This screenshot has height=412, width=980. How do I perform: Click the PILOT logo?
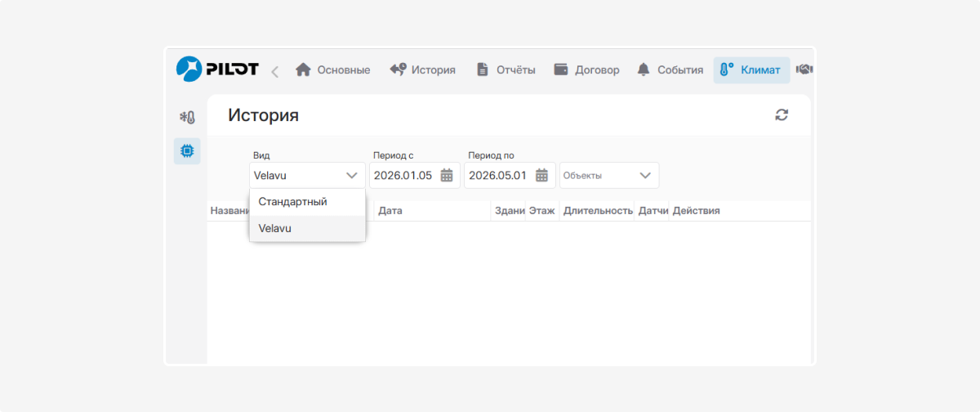point(217,69)
